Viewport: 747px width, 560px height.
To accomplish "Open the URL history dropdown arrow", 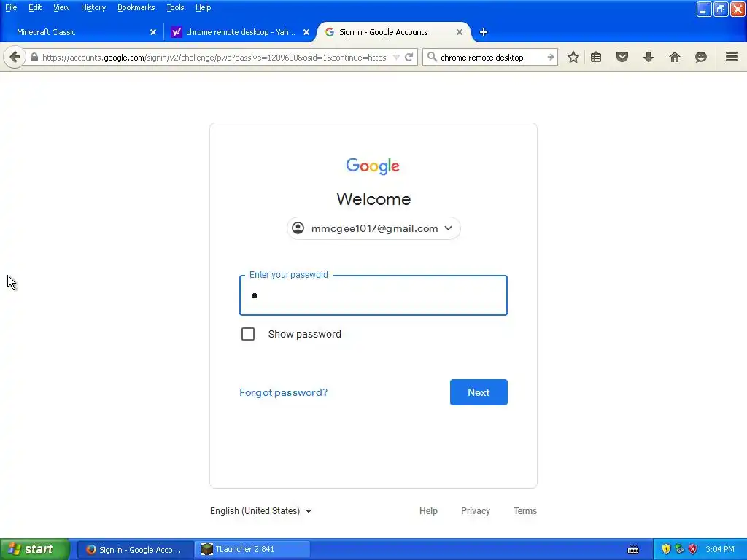I will pos(396,57).
